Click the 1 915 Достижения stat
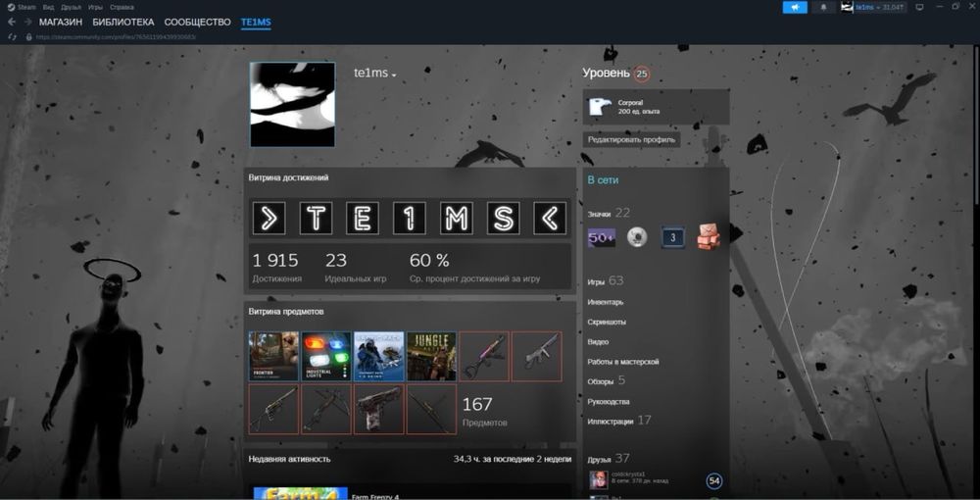This screenshot has height=500, width=980. click(x=277, y=268)
